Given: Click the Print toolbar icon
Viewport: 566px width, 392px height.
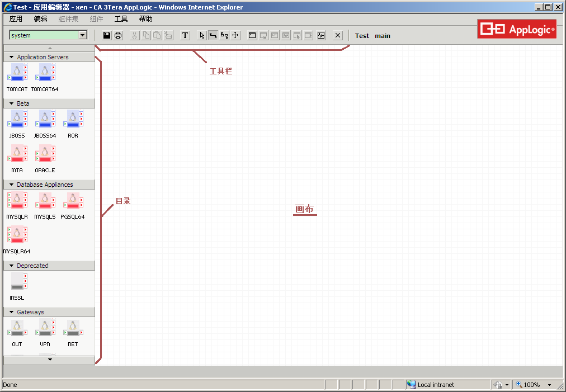Looking at the screenshot, I should [118, 35].
